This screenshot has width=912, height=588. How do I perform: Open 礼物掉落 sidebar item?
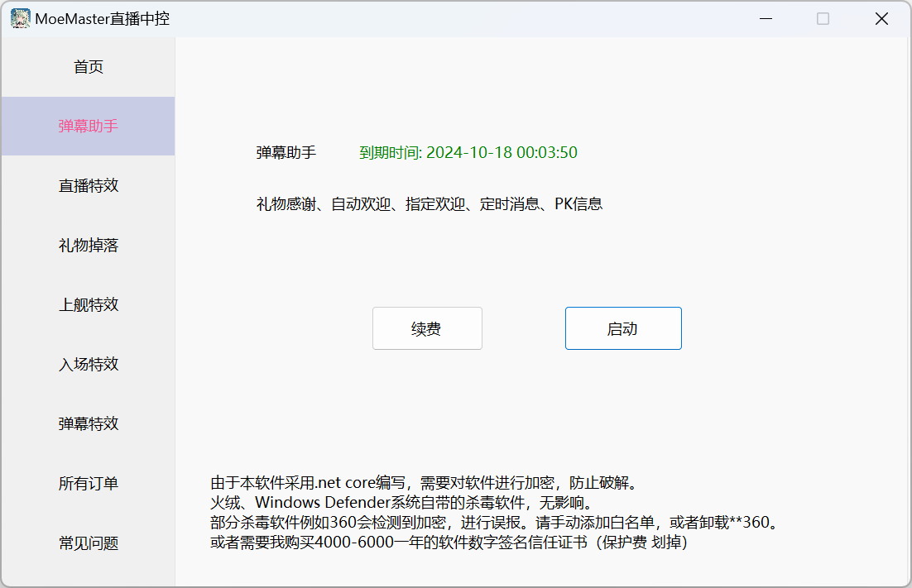[88, 245]
